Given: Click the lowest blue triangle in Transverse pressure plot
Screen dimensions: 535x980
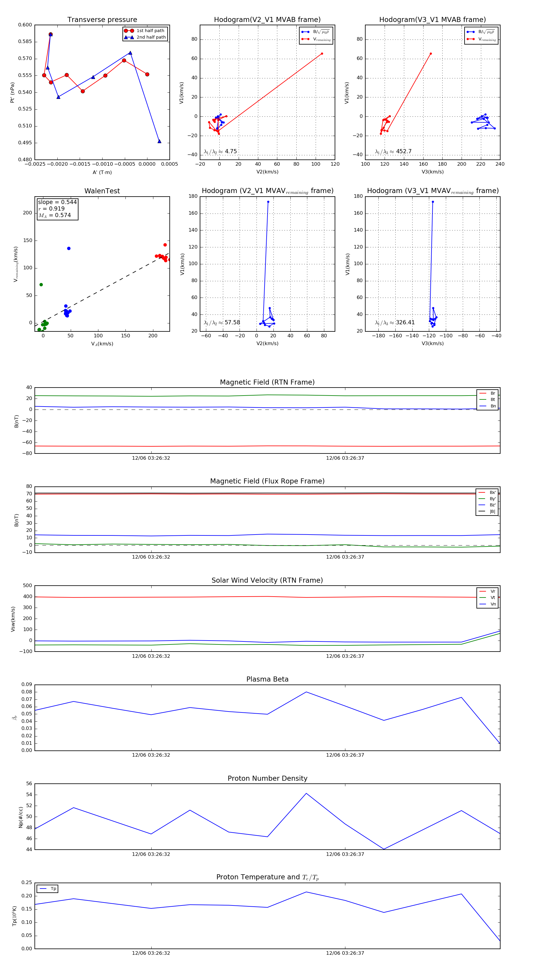Looking at the screenshot, I should 159,141.
